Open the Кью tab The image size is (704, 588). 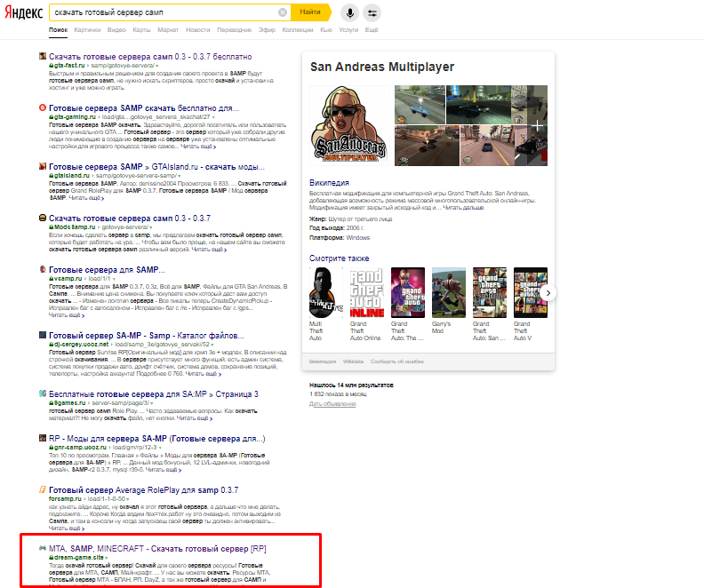pyautogui.click(x=326, y=30)
